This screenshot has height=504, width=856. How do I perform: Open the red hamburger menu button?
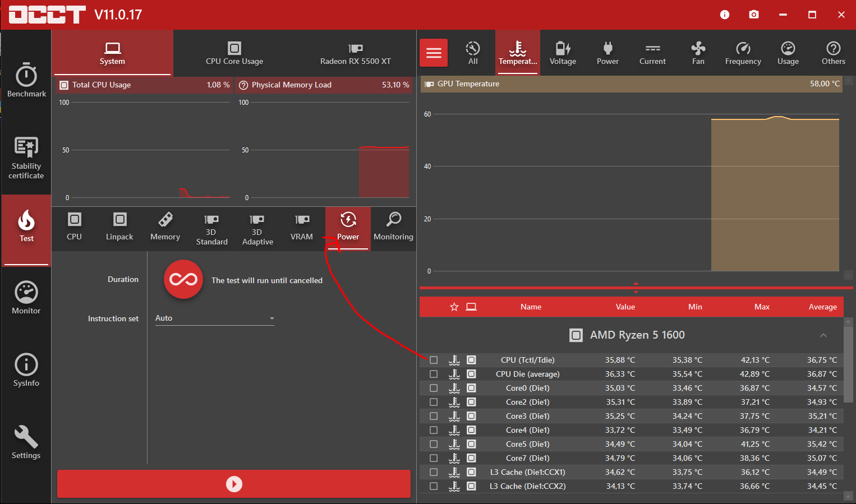click(x=434, y=53)
